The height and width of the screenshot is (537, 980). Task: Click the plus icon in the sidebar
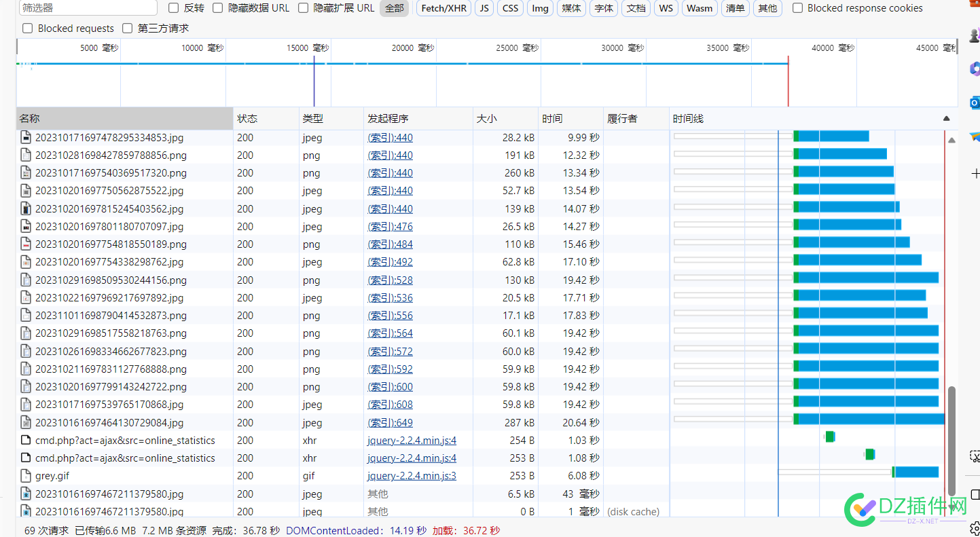[975, 174]
